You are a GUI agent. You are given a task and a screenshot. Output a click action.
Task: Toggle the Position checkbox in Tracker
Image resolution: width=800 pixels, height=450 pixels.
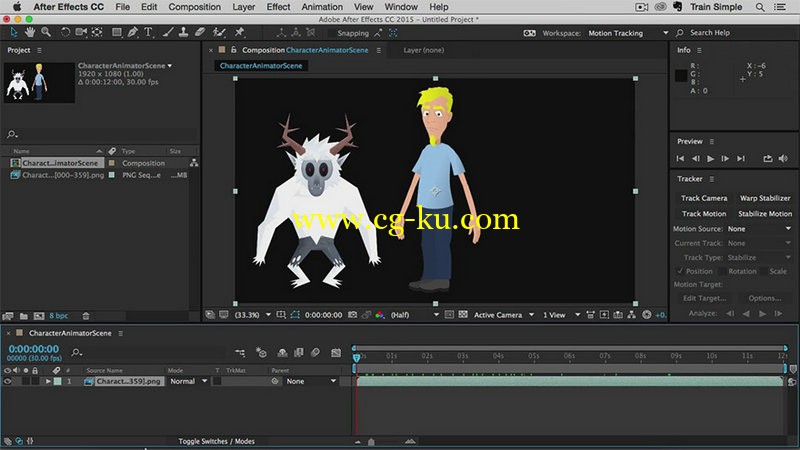click(680, 271)
